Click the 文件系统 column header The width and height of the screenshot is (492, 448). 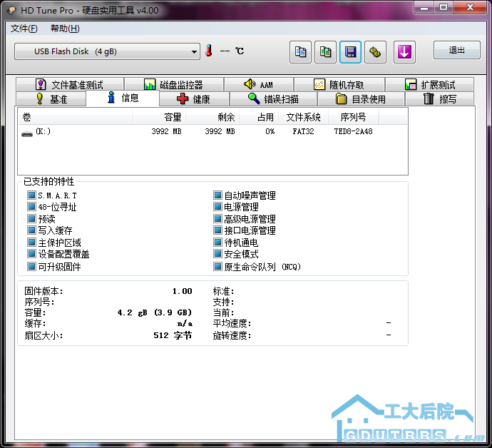pyautogui.click(x=304, y=117)
